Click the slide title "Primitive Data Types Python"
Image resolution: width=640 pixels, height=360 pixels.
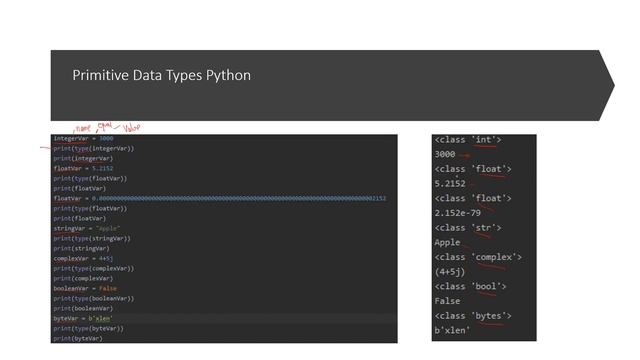(162, 76)
